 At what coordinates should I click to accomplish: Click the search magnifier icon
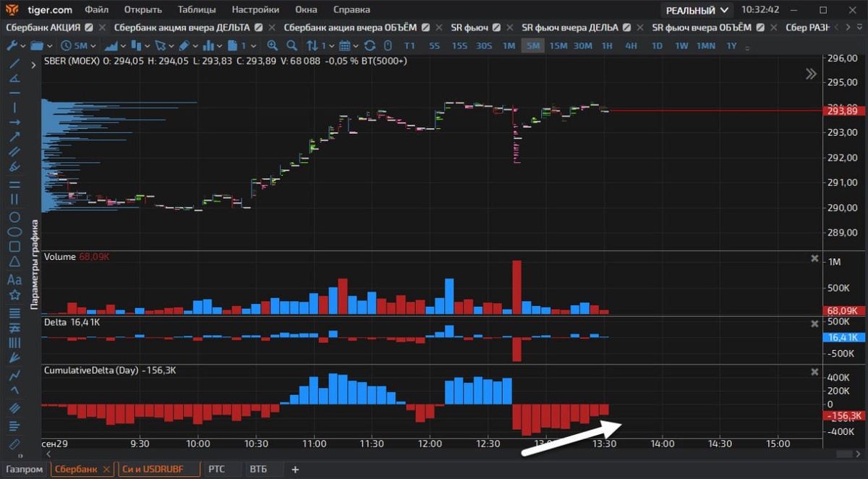pyautogui.click(x=291, y=46)
